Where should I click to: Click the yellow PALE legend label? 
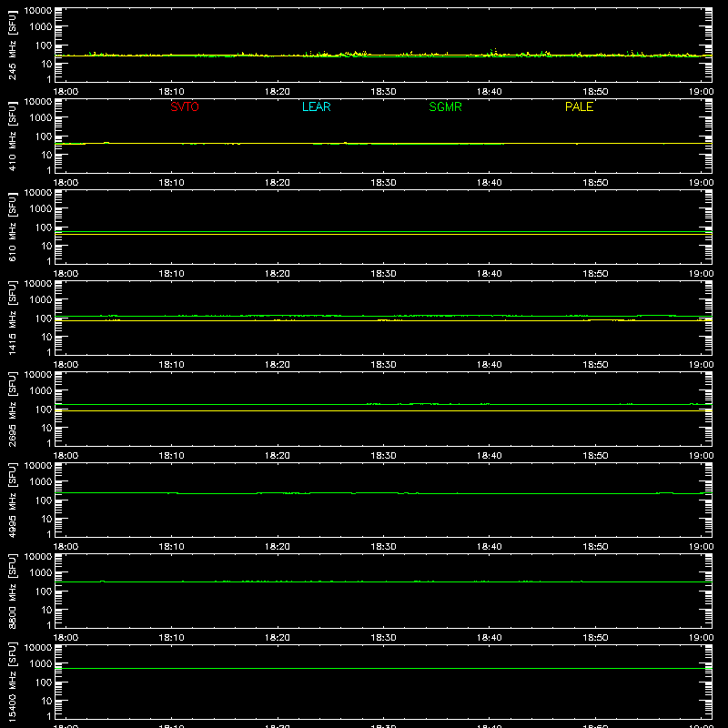[579, 106]
